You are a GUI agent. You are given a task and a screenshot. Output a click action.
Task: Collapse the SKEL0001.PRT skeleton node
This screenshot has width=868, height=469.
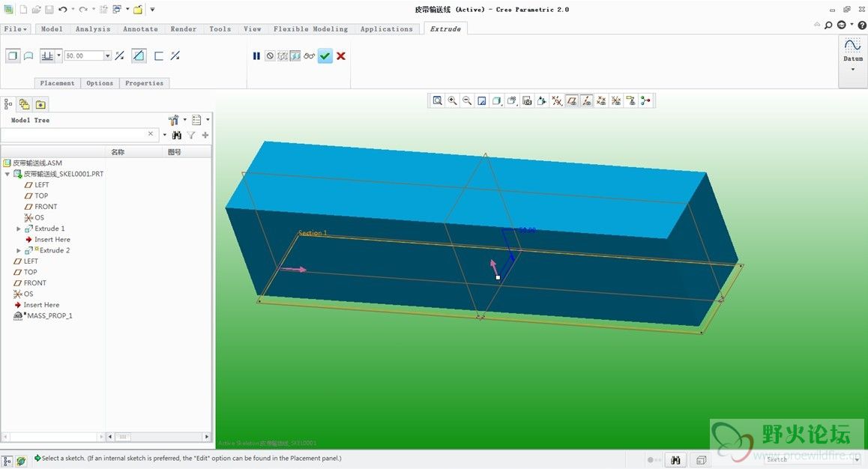pyautogui.click(x=7, y=174)
